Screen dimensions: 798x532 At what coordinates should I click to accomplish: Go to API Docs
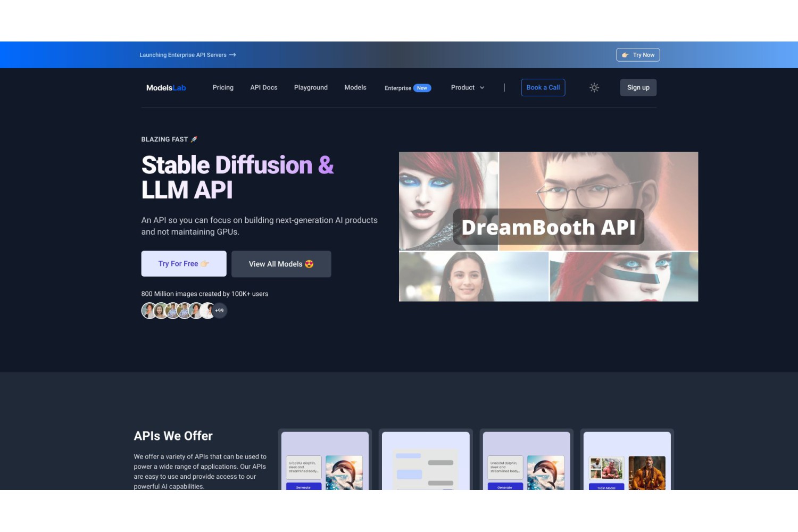tap(264, 88)
